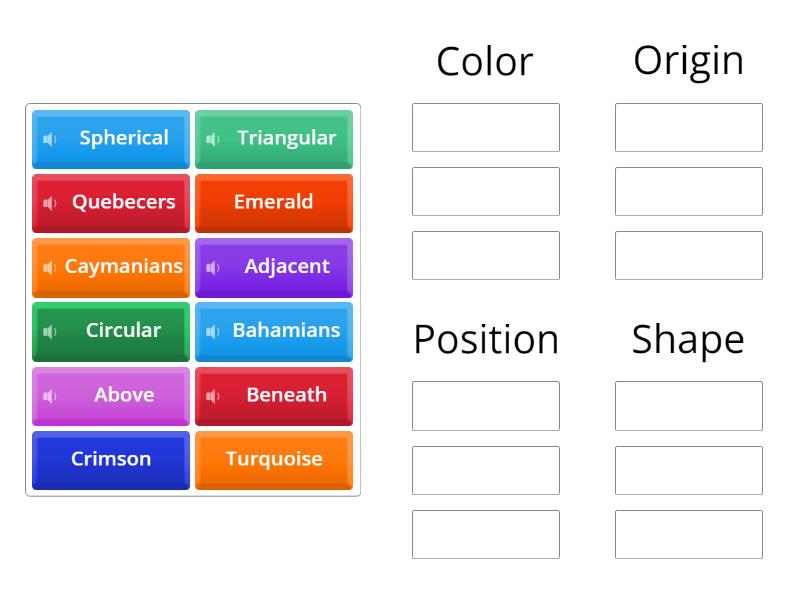Click the Position category heading
The image size is (800, 600).
click(485, 339)
